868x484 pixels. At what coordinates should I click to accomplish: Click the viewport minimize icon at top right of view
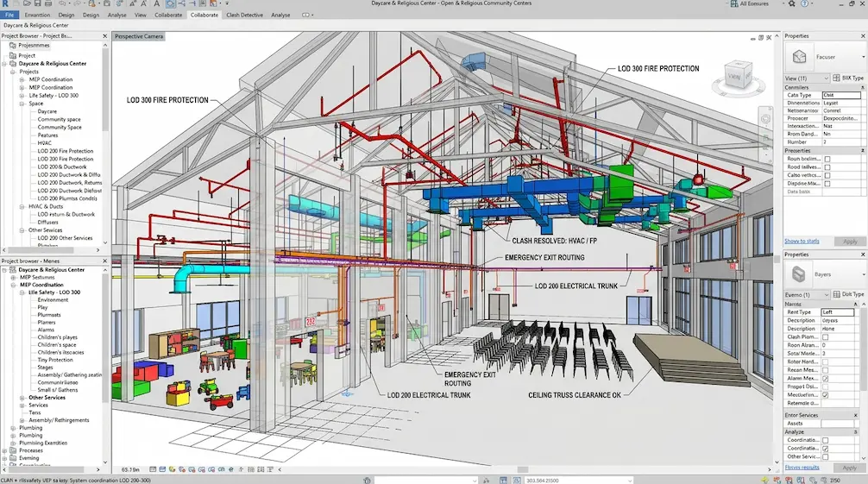[753, 38]
